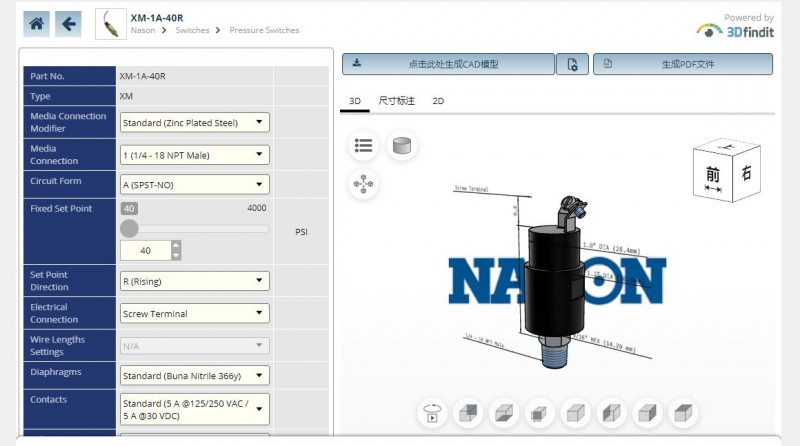Open the viewer list menu icon
Screen dimensions: 800x446
tap(363, 146)
